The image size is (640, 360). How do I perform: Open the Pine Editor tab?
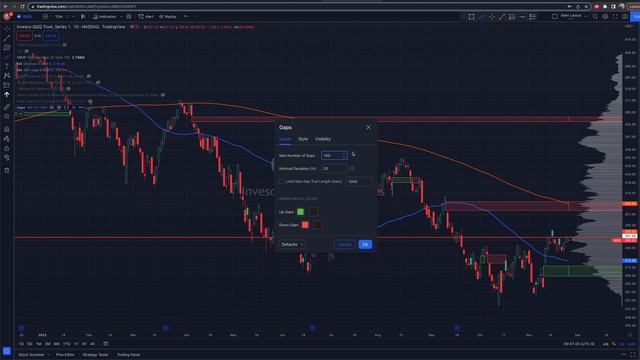coord(65,355)
